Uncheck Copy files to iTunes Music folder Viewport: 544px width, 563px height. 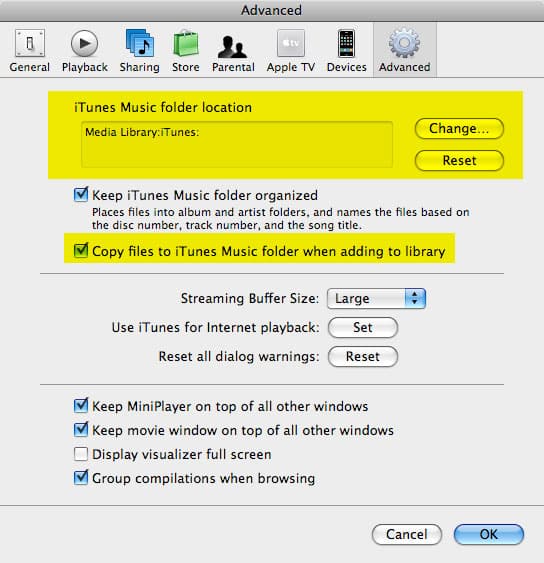pos(81,250)
